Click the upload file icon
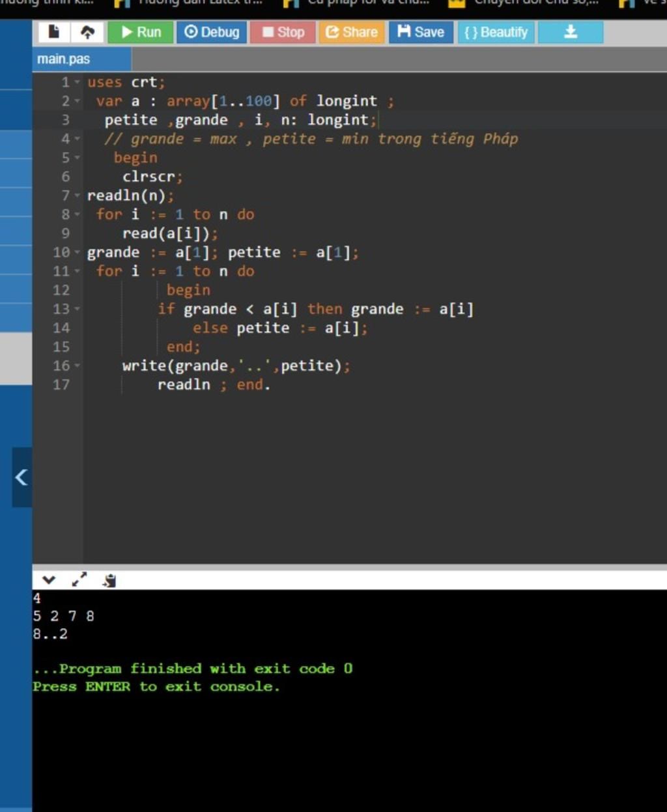This screenshot has width=667, height=812. click(x=87, y=32)
